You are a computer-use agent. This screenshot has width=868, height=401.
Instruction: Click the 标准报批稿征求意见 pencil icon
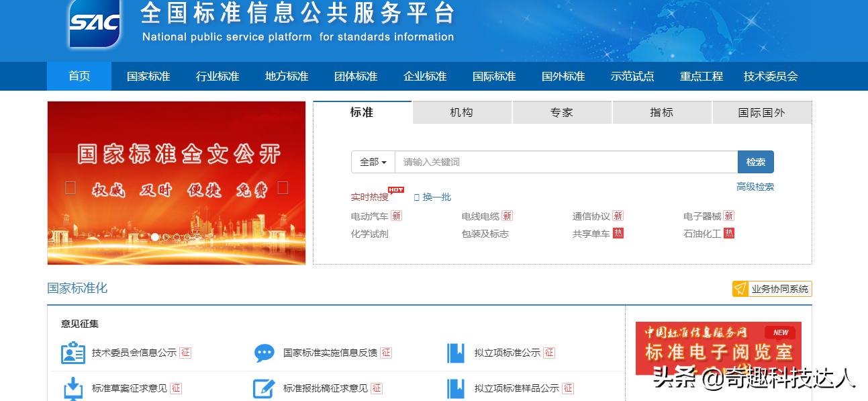[263, 388]
